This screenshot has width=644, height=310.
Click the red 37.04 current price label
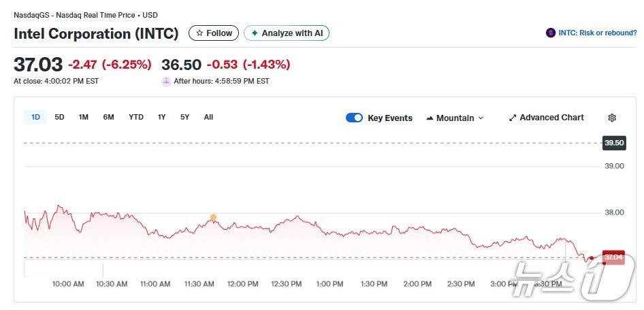click(x=613, y=257)
